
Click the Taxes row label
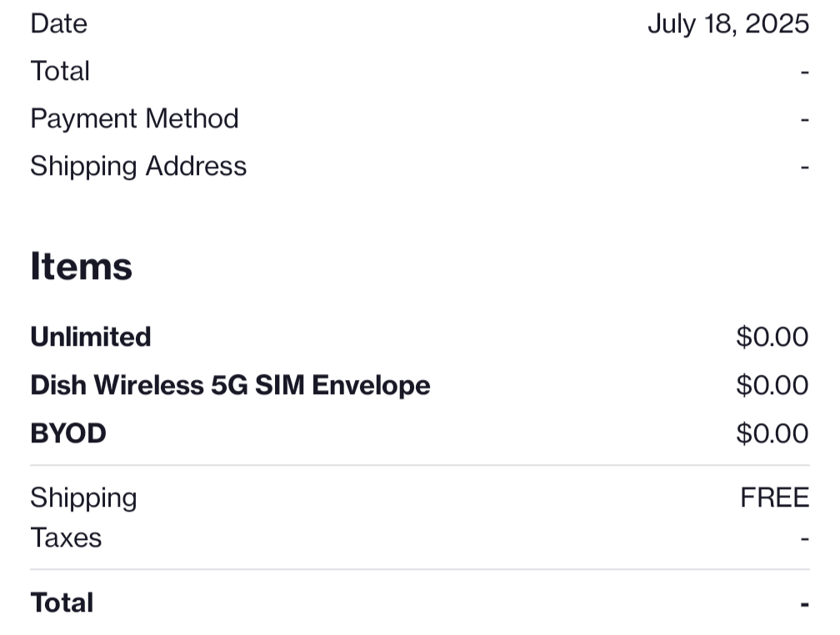[66, 537]
